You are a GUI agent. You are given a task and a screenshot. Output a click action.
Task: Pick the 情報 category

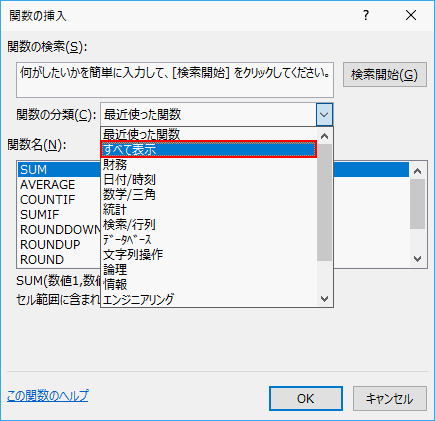pyautogui.click(x=209, y=284)
